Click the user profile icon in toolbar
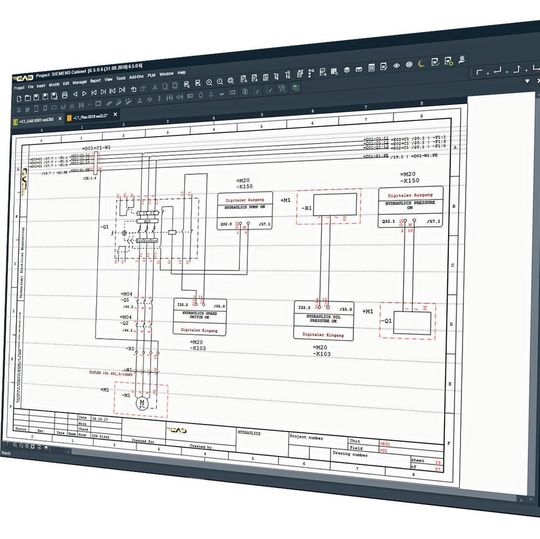 coord(462,60)
